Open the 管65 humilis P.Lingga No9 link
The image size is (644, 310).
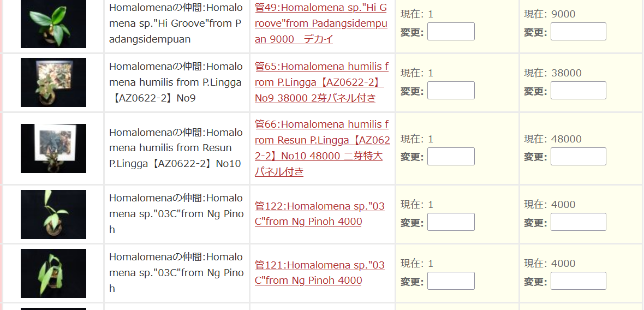coord(321,82)
